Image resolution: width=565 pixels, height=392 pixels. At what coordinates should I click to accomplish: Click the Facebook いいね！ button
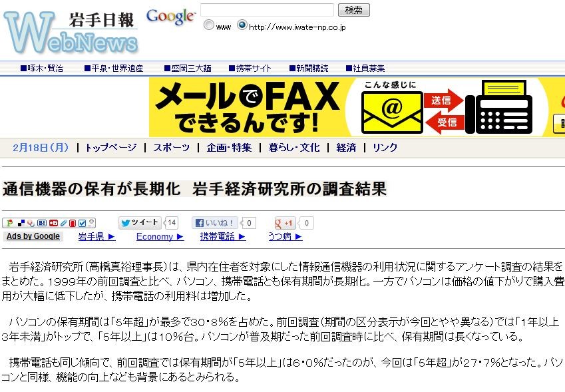[215, 223]
